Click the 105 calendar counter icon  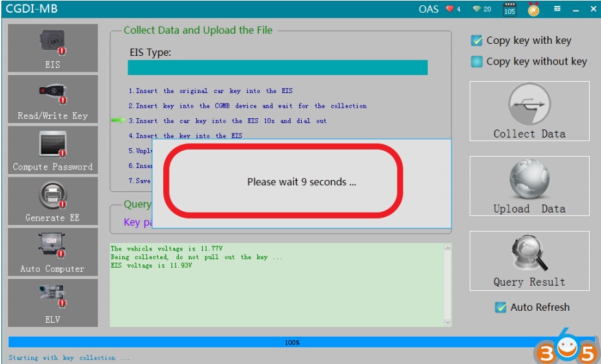tap(509, 9)
